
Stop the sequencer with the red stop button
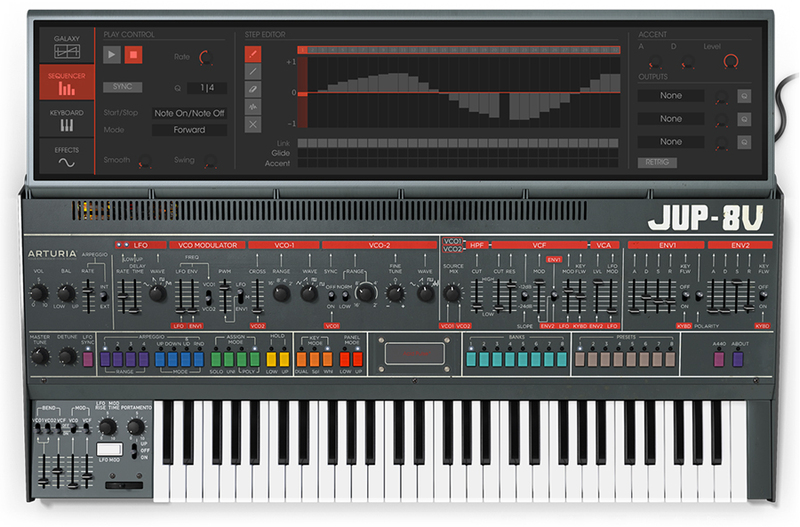click(134, 55)
